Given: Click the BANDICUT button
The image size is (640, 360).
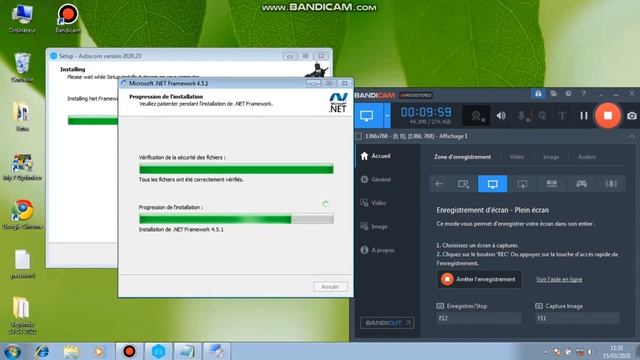Looking at the screenshot, I should 387,323.
